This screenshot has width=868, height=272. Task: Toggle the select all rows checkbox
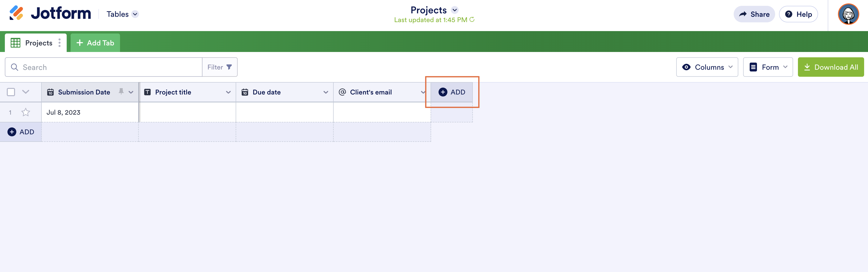(x=11, y=92)
